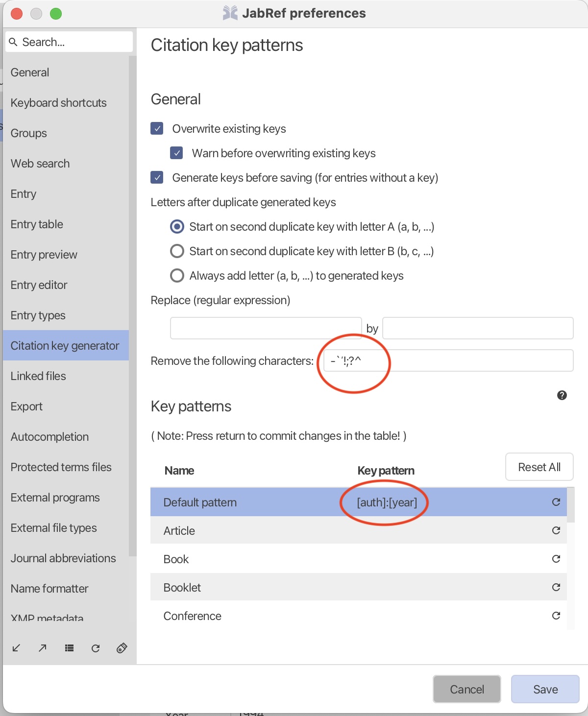Screen dimensions: 588x716
Task: Click the import preferences arrow icon
Action: (16, 648)
